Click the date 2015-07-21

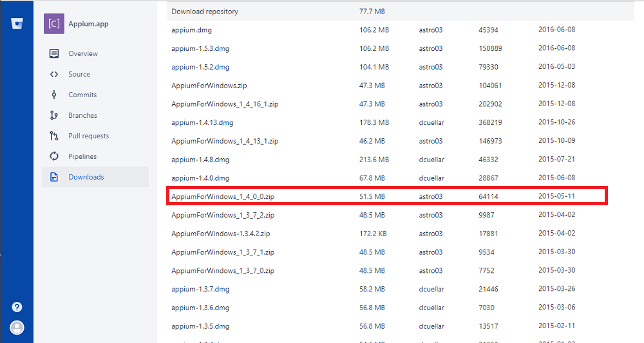556,159
